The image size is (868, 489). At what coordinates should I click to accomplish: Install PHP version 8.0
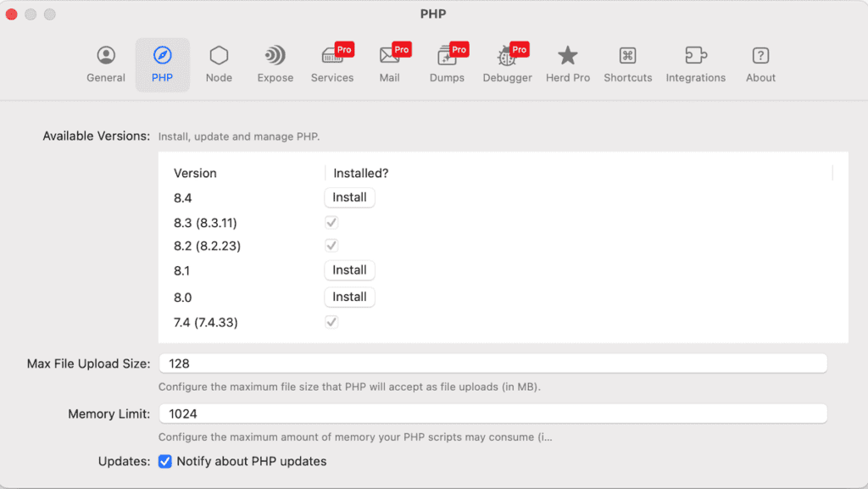(x=349, y=297)
